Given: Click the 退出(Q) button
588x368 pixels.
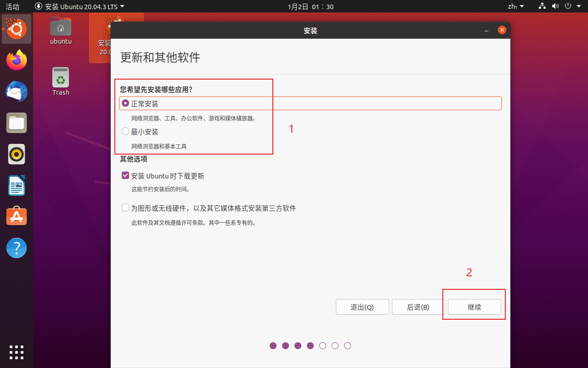Looking at the screenshot, I should click(362, 307).
